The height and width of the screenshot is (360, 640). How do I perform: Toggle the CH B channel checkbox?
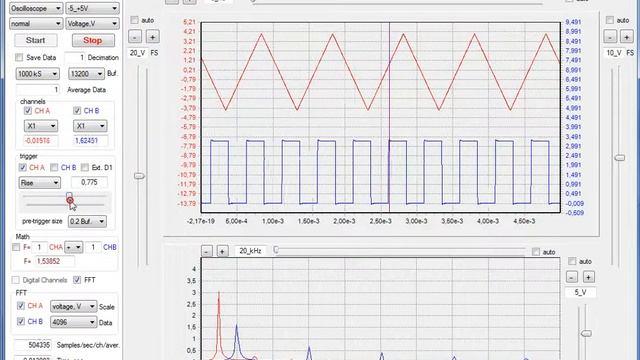click(77, 111)
